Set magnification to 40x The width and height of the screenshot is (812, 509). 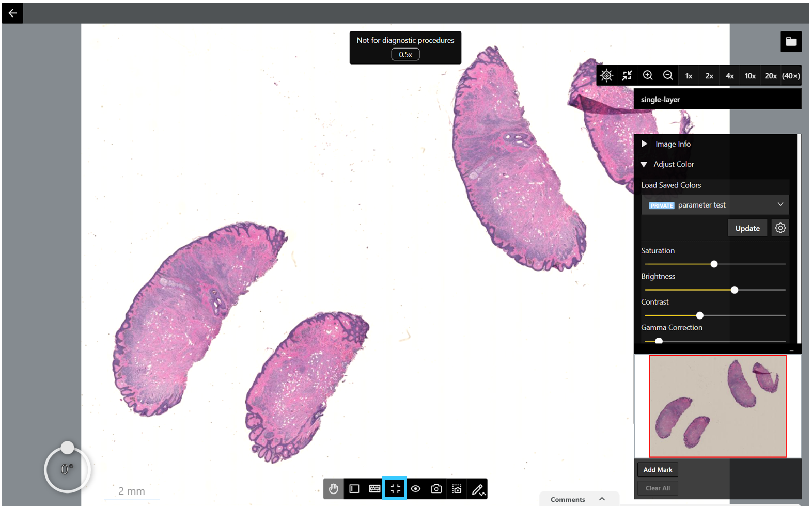click(791, 75)
